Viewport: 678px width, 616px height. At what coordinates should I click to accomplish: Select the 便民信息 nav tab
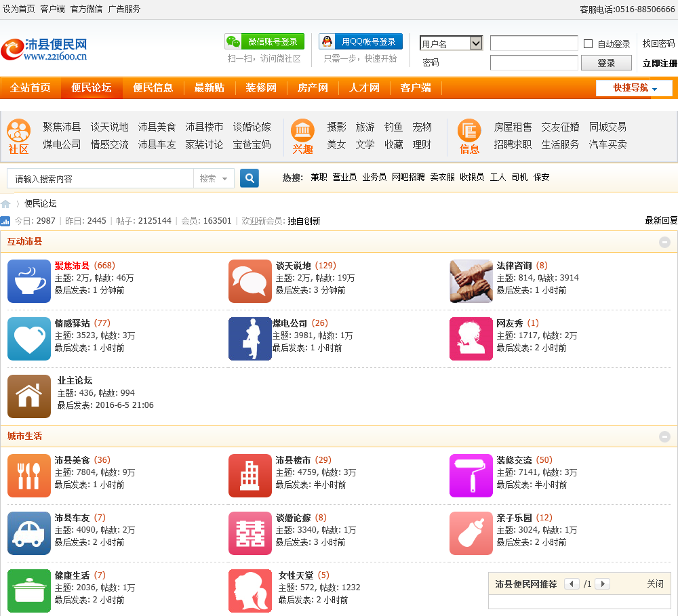153,87
